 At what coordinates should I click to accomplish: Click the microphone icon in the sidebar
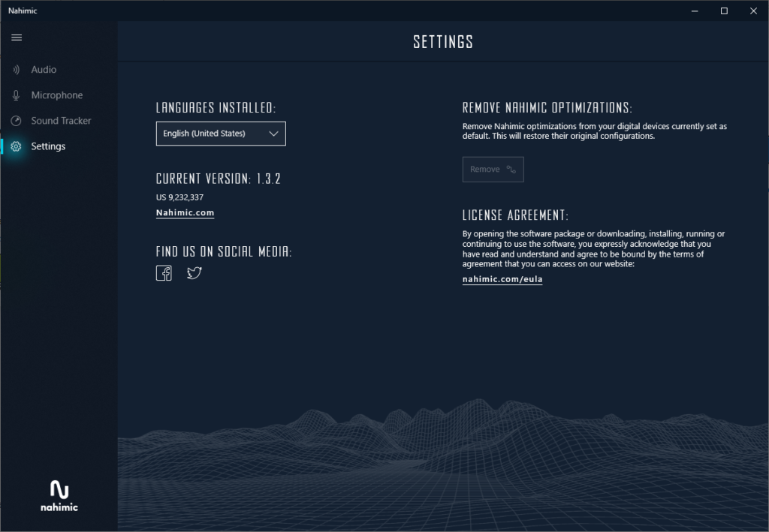(16, 95)
